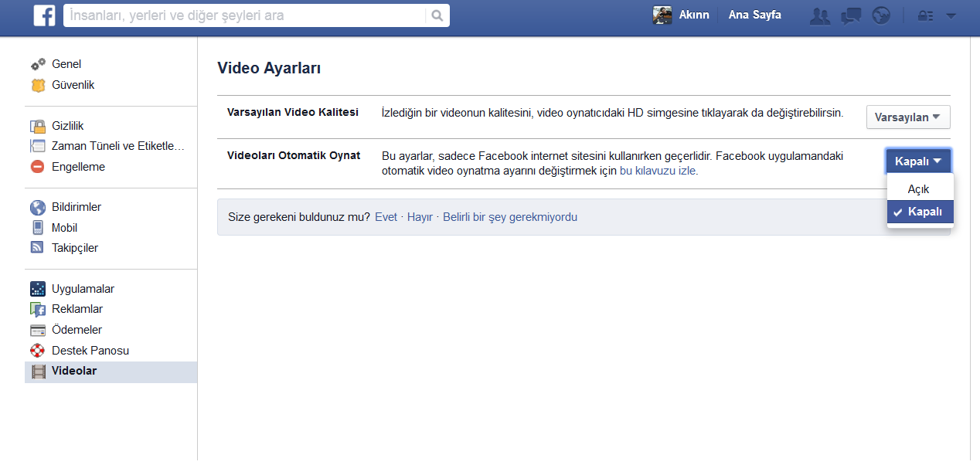Click the Videolar film icon in sidebar
The image size is (980, 465).
tap(38, 371)
